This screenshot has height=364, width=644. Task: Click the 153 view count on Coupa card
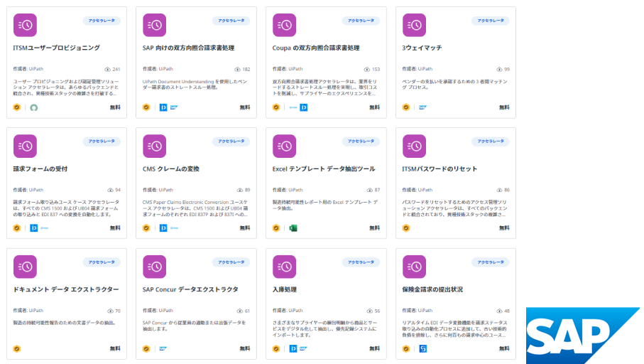point(372,69)
